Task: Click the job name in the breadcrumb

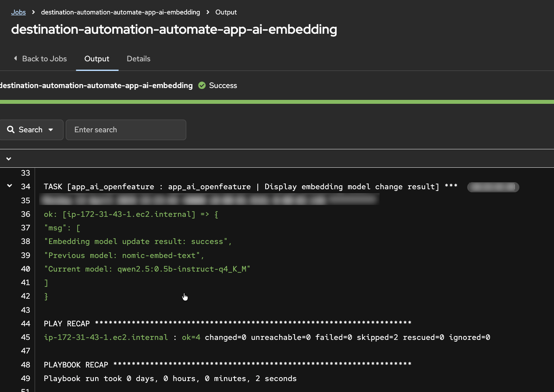Action: coord(120,12)
